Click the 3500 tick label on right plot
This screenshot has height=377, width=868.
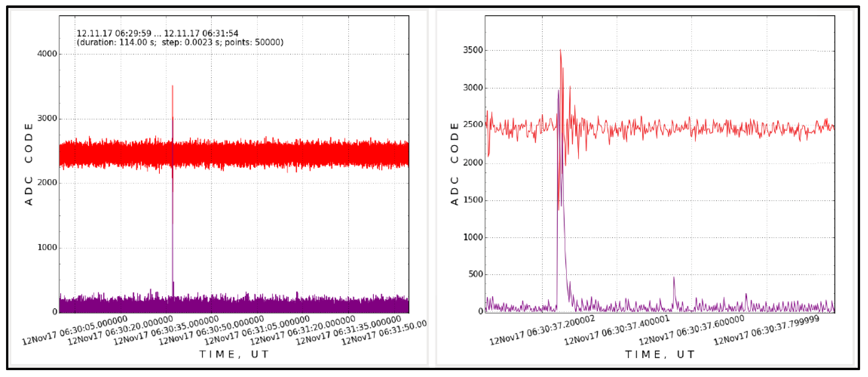tap(473, 50)
